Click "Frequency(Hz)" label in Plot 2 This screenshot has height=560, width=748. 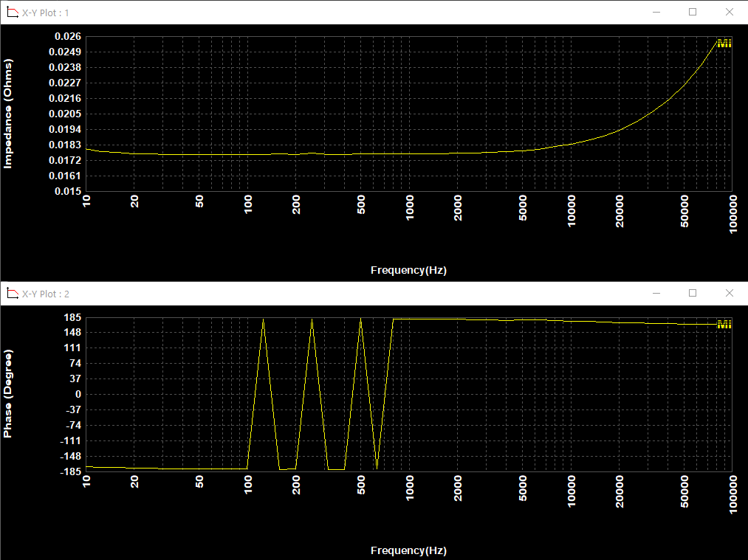click(408, 551)
